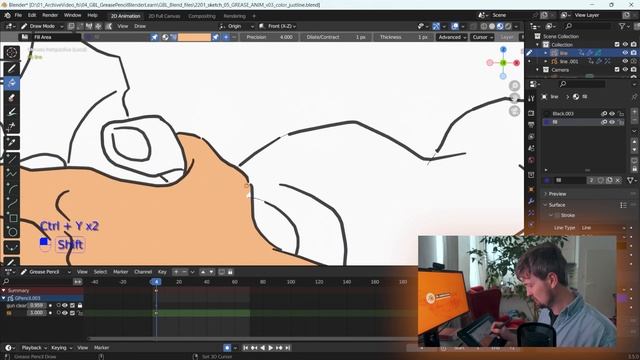
Task: Unlink the fill material with X
Action: [618, 180]
